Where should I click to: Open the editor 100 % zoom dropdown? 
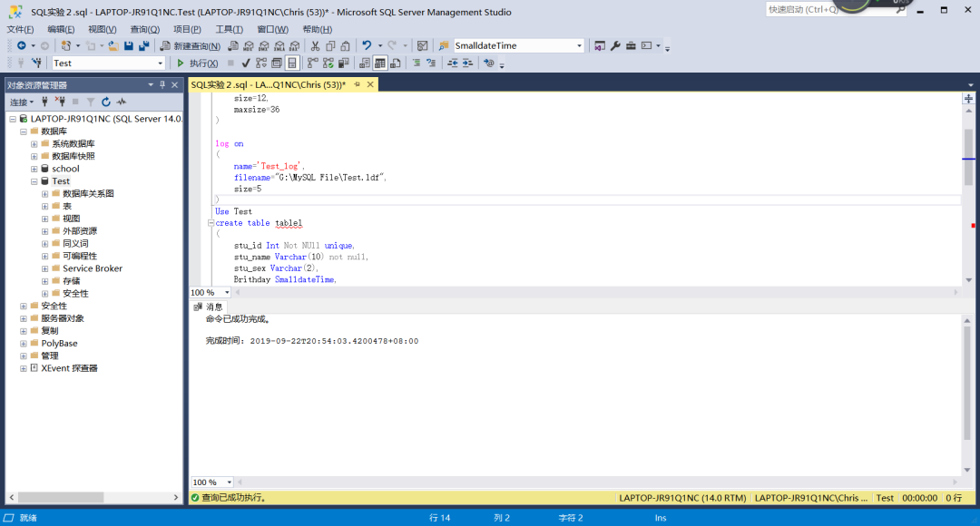point(227,292)
